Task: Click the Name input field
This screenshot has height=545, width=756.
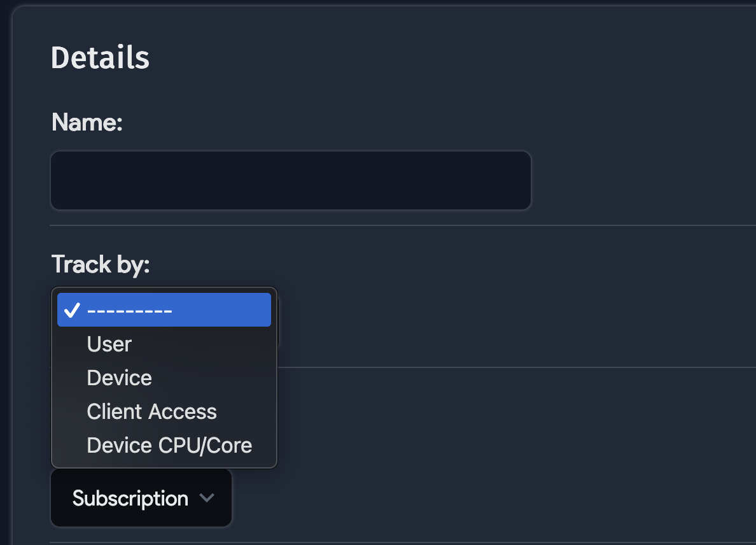Action: point(290,180)
